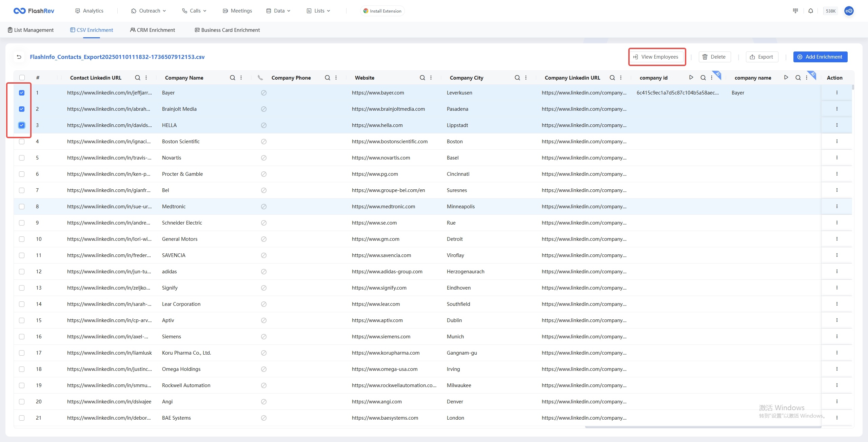Click the Add Enrichment button
Image resolution: width=868 pixels, height=442 pixels.
pos(820,57)
